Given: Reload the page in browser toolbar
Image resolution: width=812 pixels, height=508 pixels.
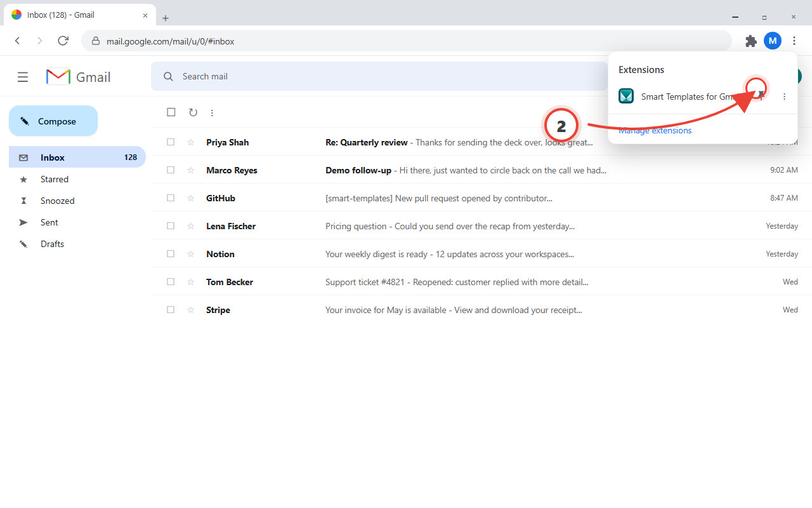Looking at the screenshot, I should click(x=63, y=41).
